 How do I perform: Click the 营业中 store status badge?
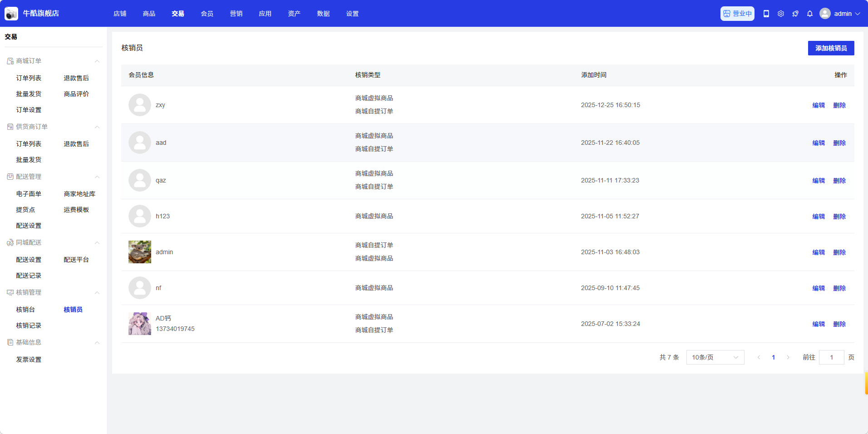[737, 14]
